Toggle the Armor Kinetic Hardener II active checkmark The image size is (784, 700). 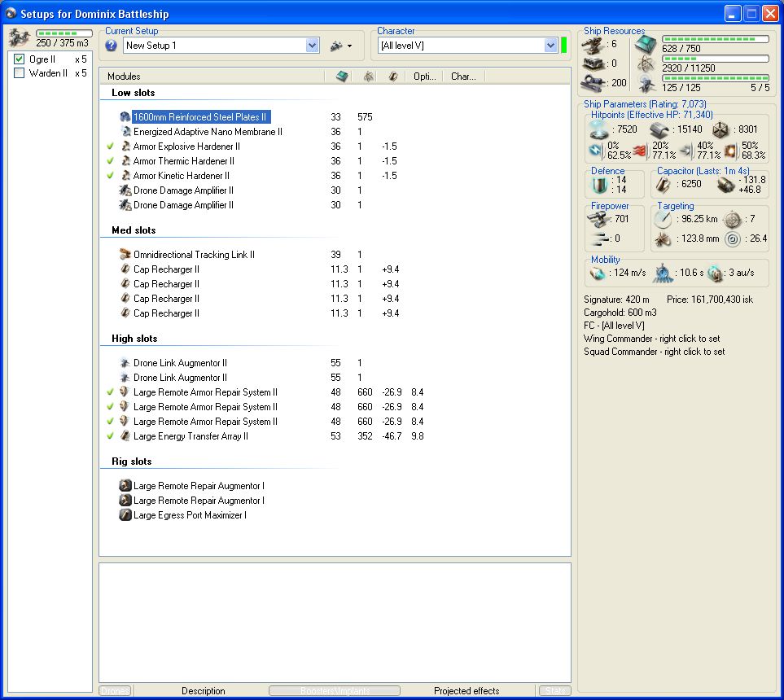pyautogui.click(x=111, y=176)
